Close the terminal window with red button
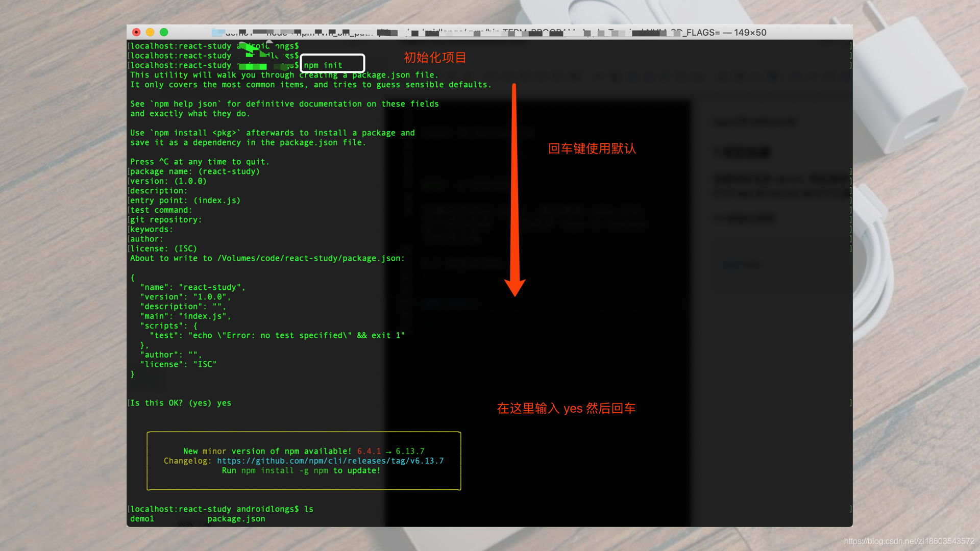Viewport: 980px width, 551px height. [x=136, y=32]
